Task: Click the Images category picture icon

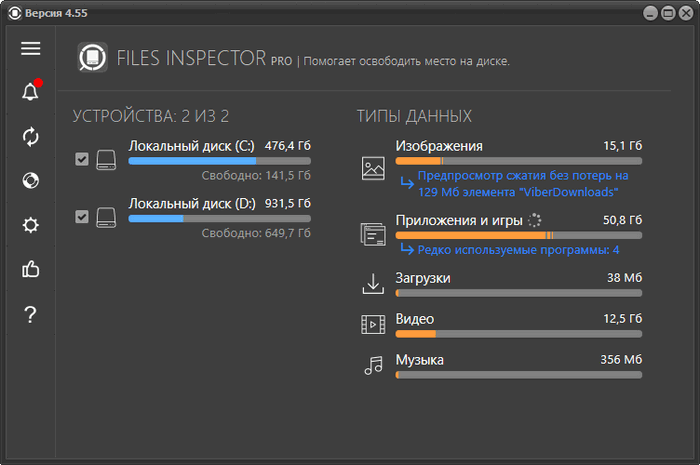Action: pyautogui.click(x=373, y=168)
